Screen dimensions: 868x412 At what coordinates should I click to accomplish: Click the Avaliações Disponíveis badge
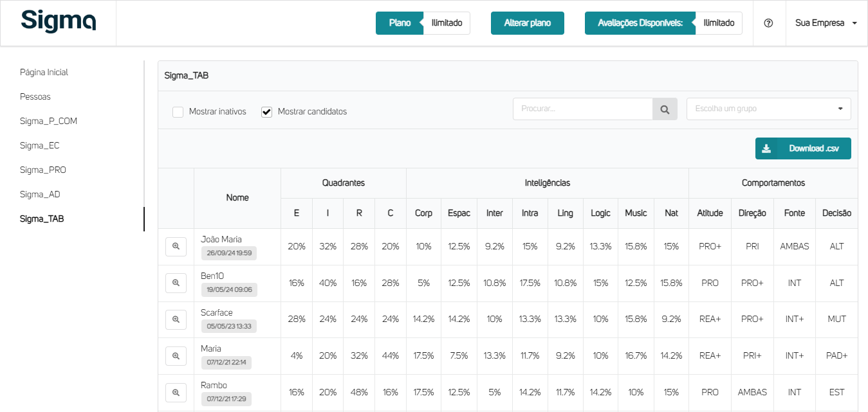tap(640, 23)
